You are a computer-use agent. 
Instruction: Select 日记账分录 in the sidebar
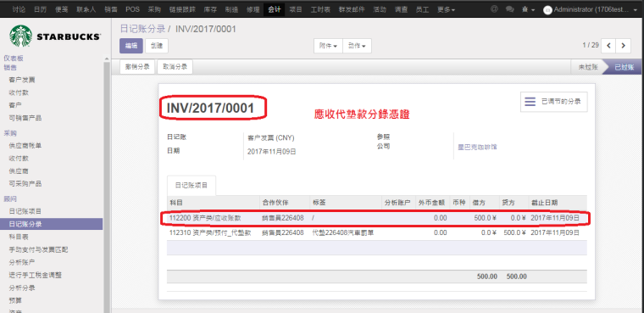click(52, 224)
